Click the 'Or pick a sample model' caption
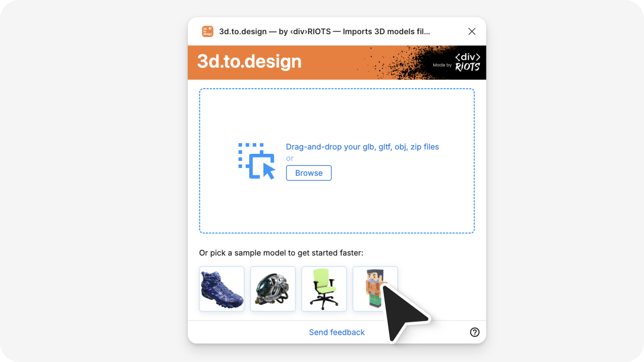Screen dimensions: 644x362 pos(281,253)
